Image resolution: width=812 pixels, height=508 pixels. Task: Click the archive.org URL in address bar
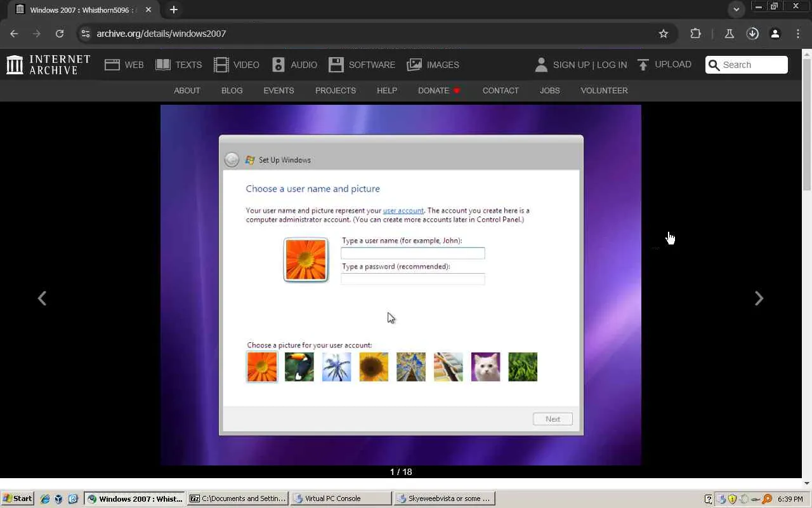click(x=161, y=34)
